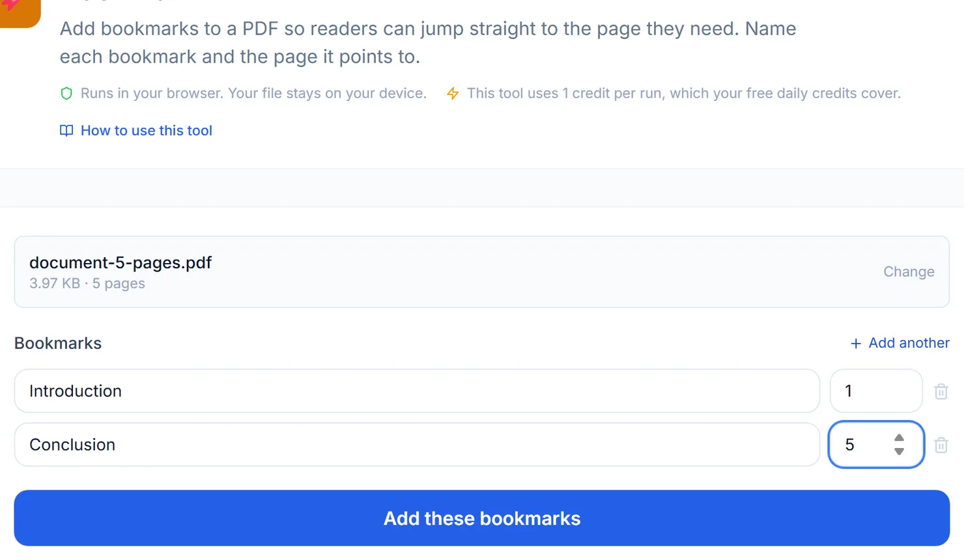Click the 1 credit per run notice
The image size is (964, 560).
[684, 94]
